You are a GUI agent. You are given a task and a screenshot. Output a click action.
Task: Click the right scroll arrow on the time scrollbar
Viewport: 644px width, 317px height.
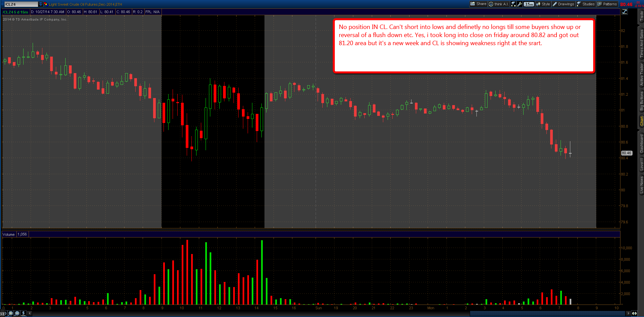628,313
